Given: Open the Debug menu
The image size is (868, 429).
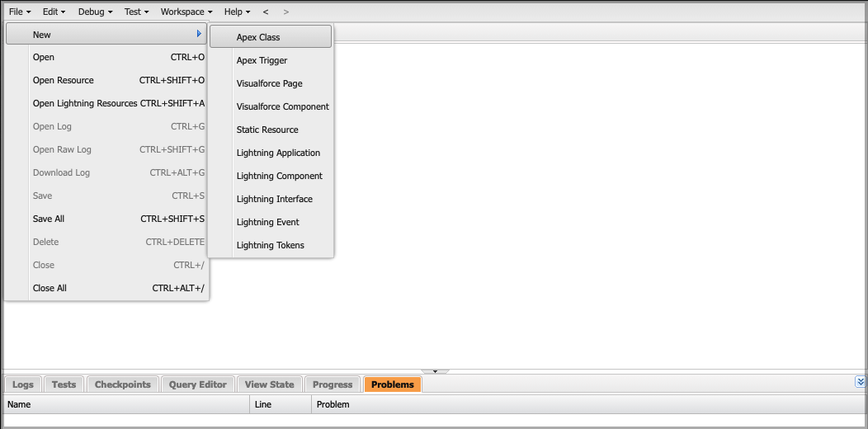Looking at the screenshot, I should click(95, 12).
